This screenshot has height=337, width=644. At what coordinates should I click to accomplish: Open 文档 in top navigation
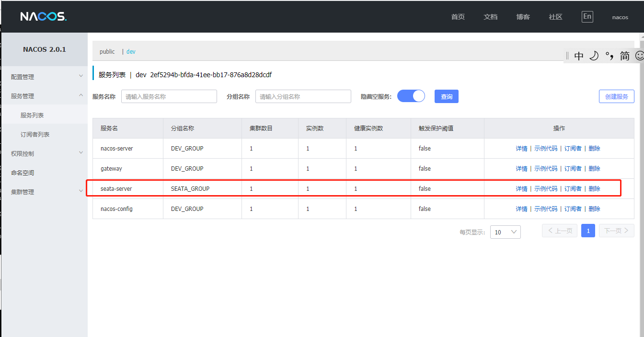[x=491, y=17]
